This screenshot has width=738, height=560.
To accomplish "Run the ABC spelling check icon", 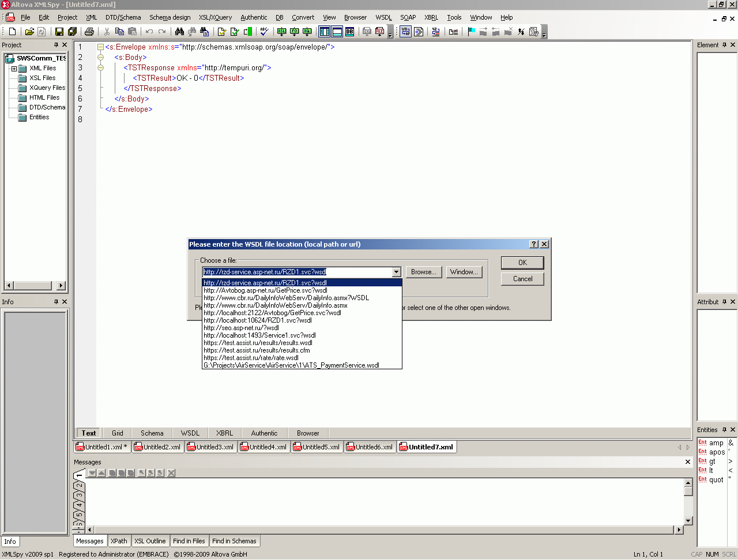I will [264, 32].
